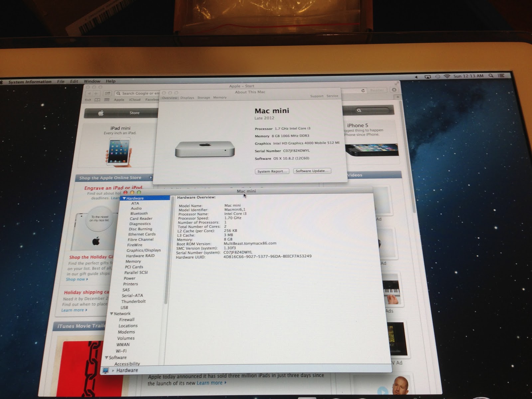Go forward with Safari's forward arrow
This screenshot has width=532, height=399.
pos(96,93)
